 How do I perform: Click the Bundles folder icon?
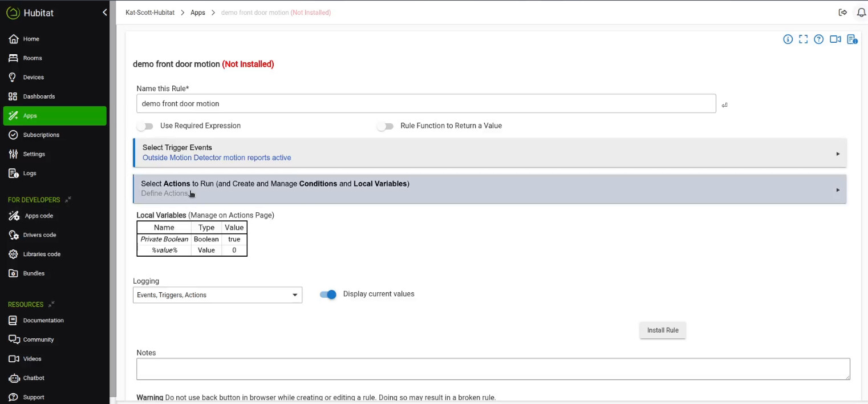tap(13, 273)
